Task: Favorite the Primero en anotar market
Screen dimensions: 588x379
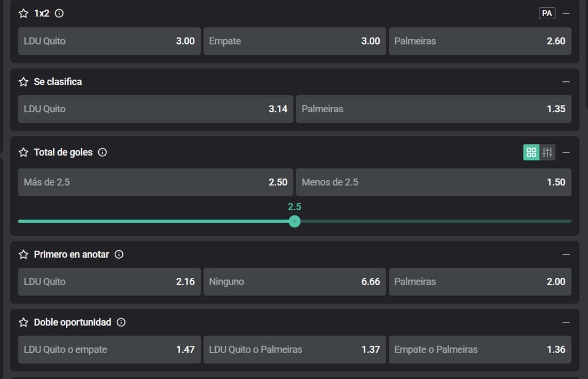Action: coord(23,254)
